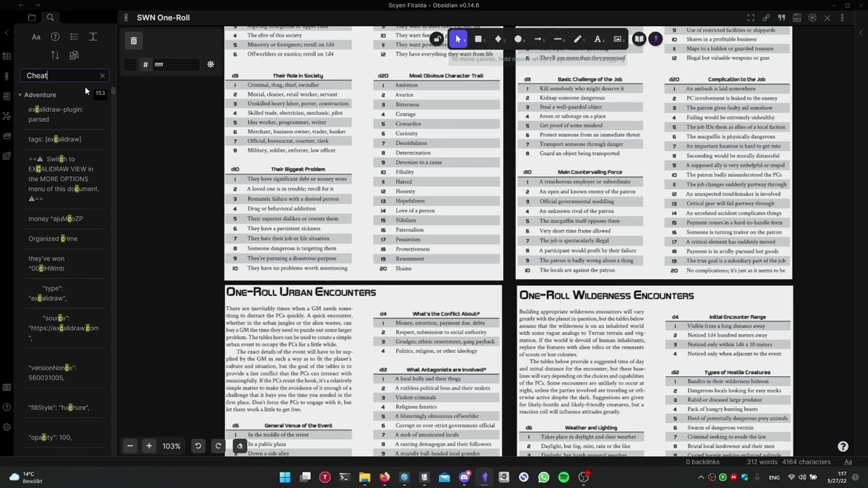The height and width of the screenshot is (488, 868).
Task: Click the link icon in header
Action: pyautogui.click(x=766, y=18)
